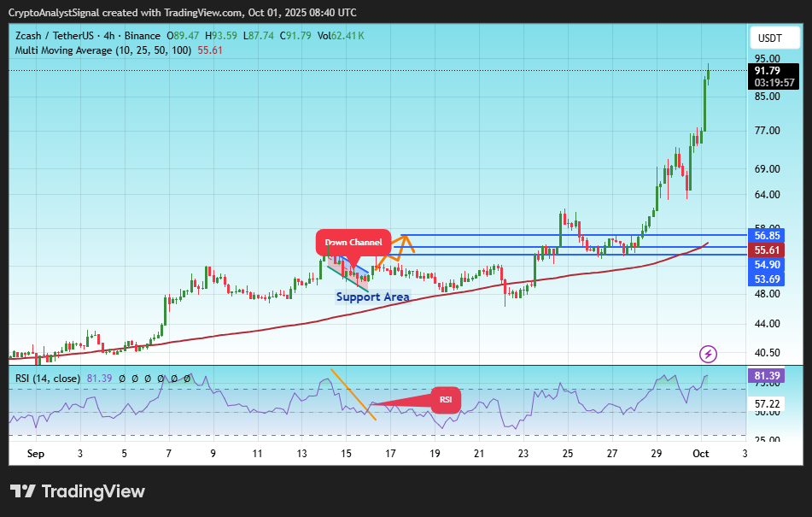Click the RSI (14, close) indicator legend
Viewport: 812px width, 517px height.
[x=48, y=379]
